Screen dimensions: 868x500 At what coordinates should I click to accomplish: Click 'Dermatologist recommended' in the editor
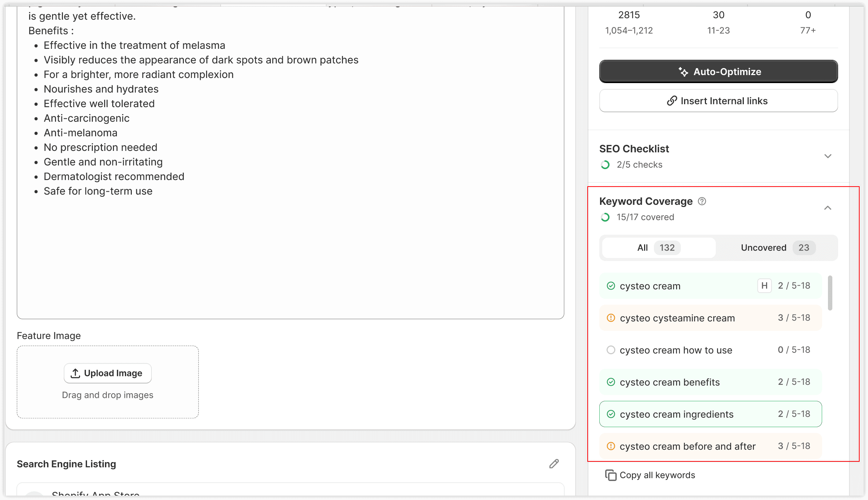114,176
